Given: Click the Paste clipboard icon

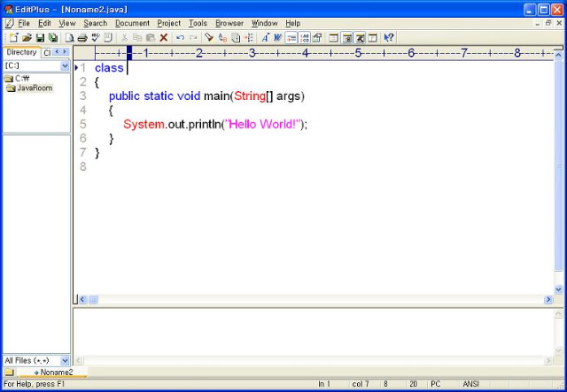Looking at the screenshot, I should 151,37.
